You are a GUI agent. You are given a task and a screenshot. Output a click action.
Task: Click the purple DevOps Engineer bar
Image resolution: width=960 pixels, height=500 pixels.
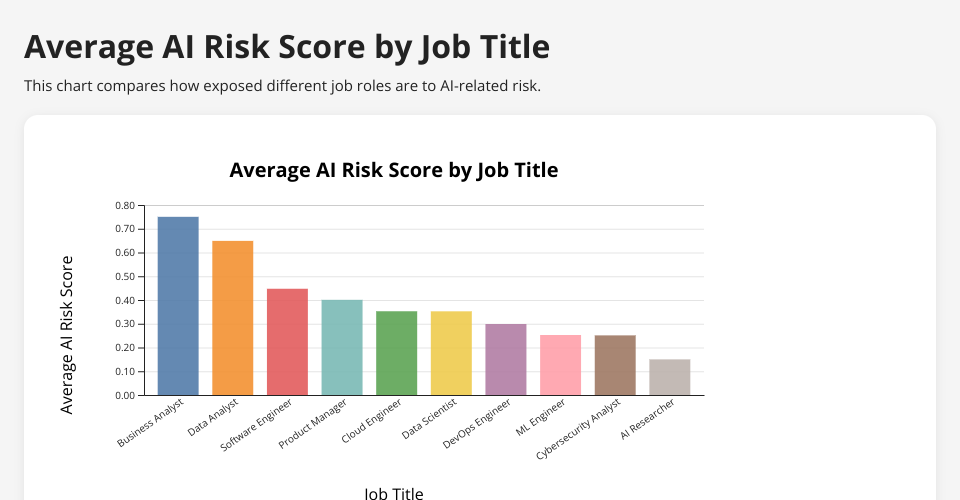click(x=506, y=359)
